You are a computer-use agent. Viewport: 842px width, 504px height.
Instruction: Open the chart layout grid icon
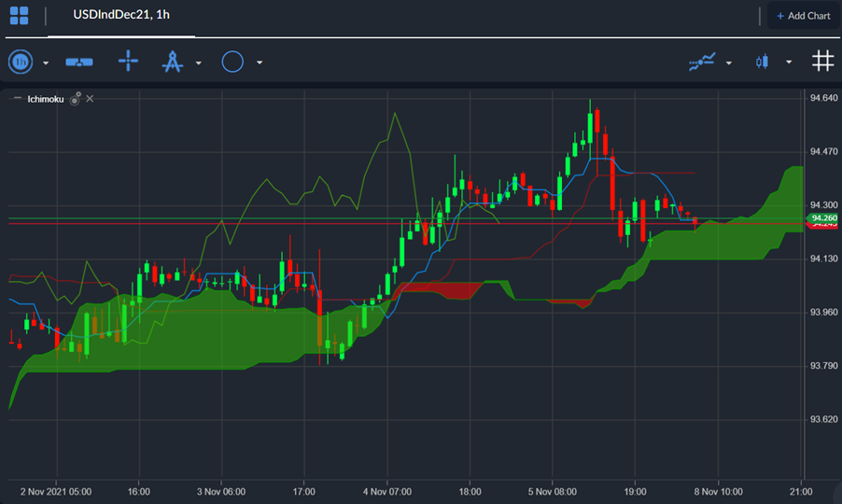click(x=20, y=16)
